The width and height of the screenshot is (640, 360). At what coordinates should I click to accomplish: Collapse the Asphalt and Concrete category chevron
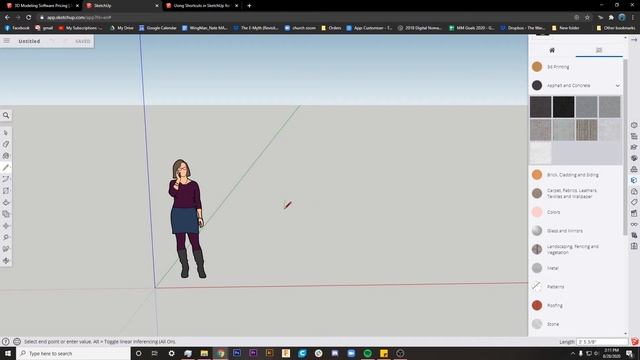pyautogui.click(x=618, y=85)
